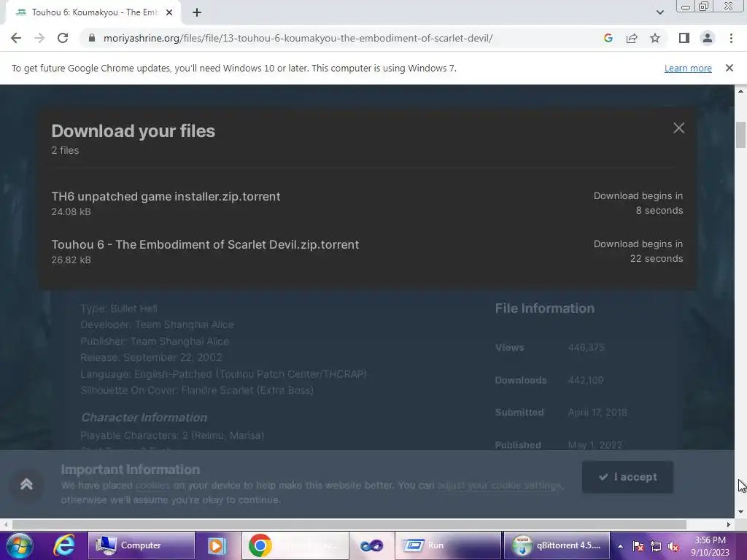This screenshot has width=747, height=560.
Task: Click the 26.82 kB file size text
Action: coord(71,260)
